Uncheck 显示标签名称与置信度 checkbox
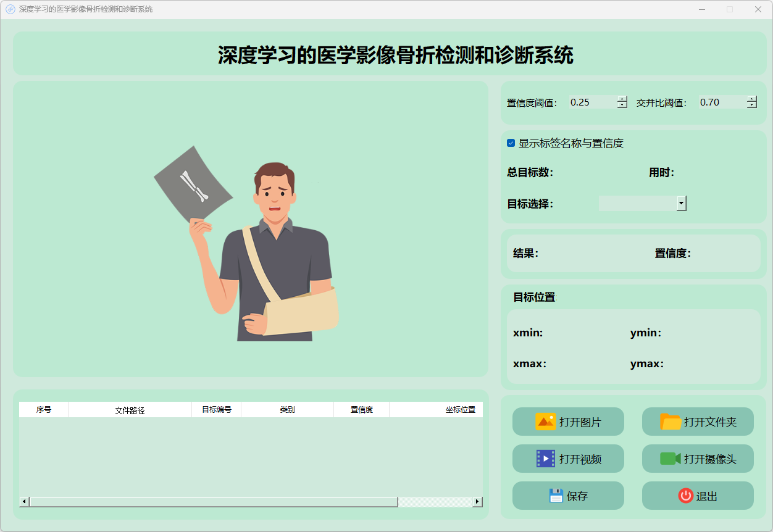This screenshot has width=773, height=532. pyautogui.click(x=511, y=143)
